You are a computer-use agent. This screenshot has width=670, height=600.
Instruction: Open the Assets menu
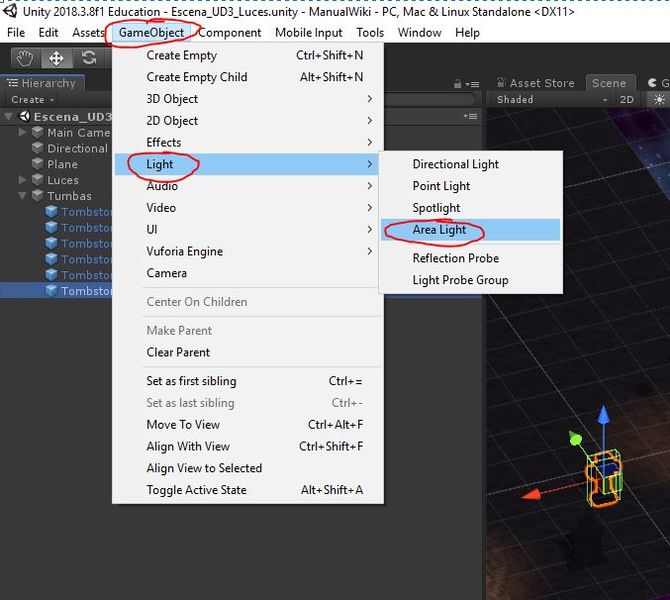point(88,32)
